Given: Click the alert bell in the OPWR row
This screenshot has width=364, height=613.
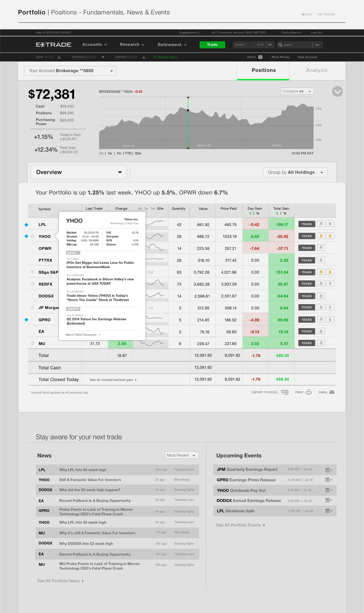Looking at the screenshot, I should [321, 248].
